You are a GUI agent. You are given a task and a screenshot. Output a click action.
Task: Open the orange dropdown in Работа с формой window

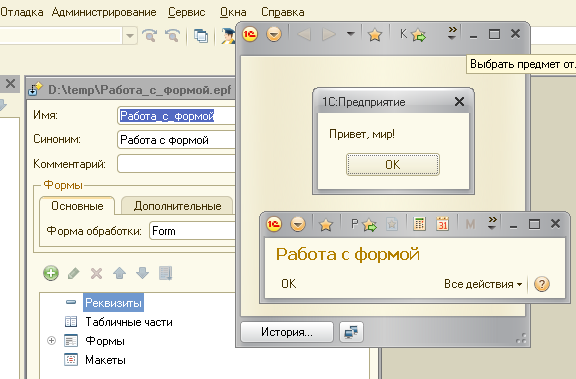tap(298, 224)
